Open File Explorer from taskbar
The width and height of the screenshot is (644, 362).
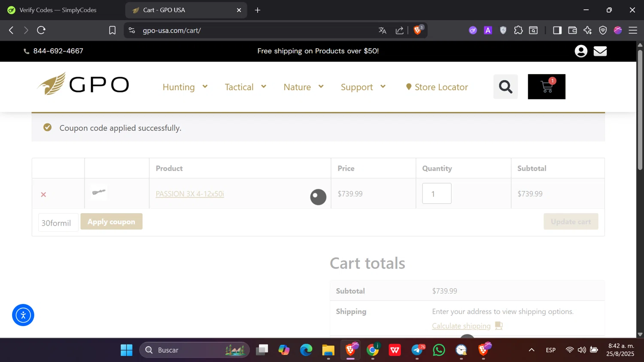328,350
